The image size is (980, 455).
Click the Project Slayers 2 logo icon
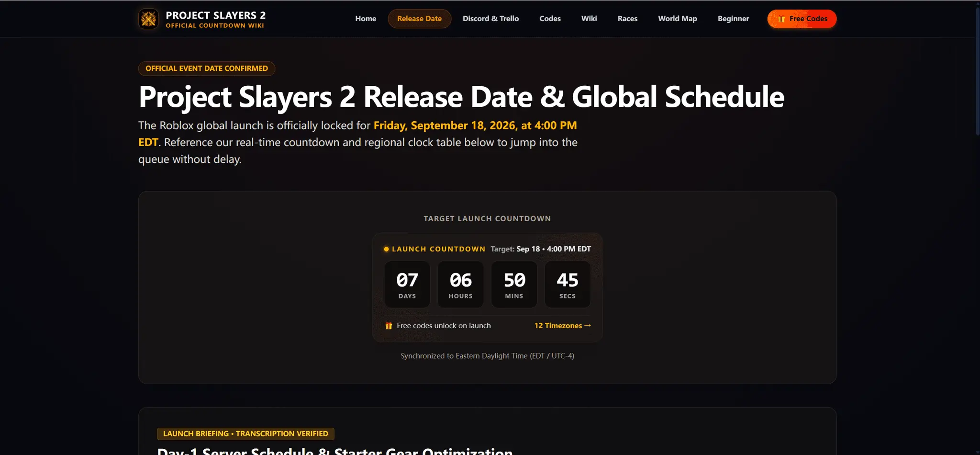tap(148, 19)
